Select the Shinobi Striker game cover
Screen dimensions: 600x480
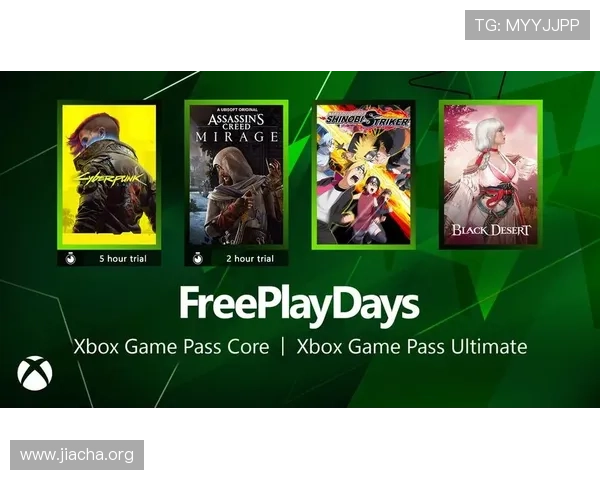[x=364, y=175]
